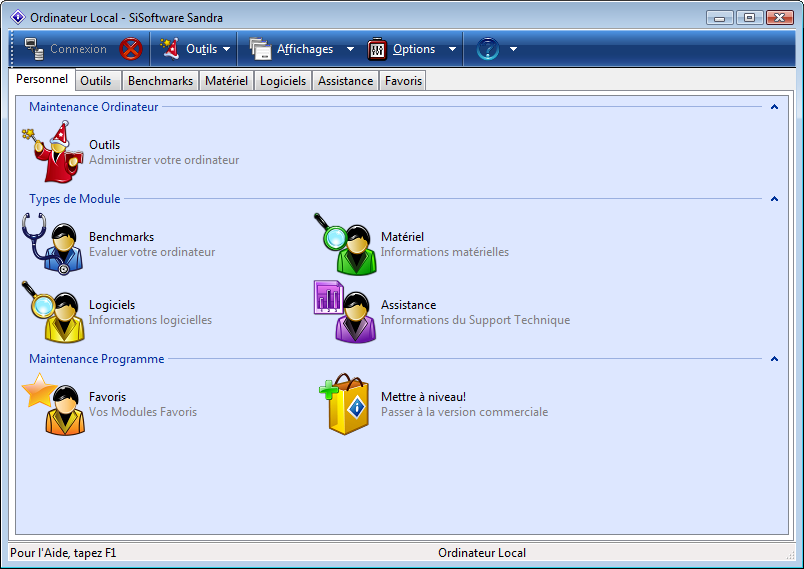Click "Informations du Support Technique" text
The image size is (804, 569).
coord(475,320)
